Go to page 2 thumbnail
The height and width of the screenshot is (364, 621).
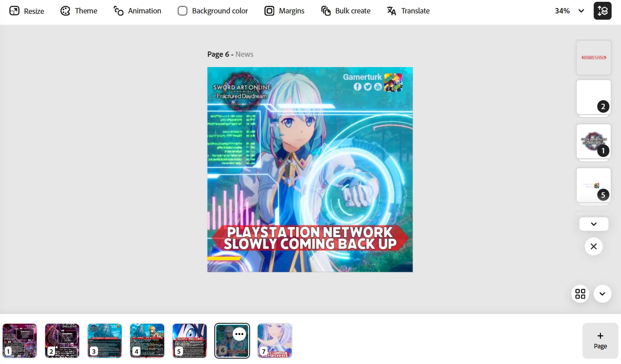[62, 341]
